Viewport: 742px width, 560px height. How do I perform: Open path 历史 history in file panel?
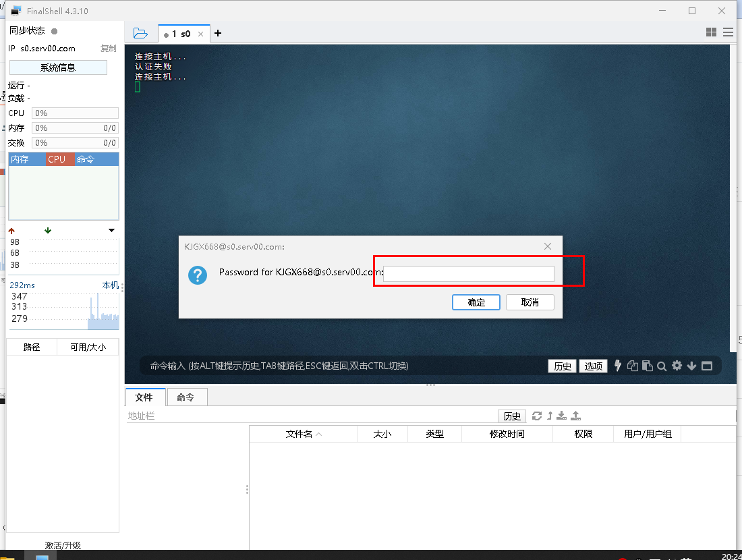coord(512,416)
